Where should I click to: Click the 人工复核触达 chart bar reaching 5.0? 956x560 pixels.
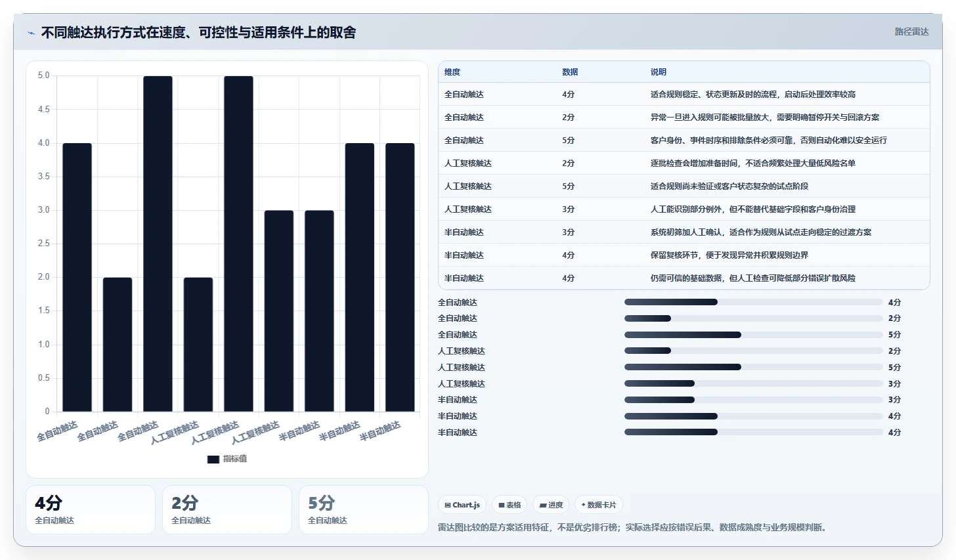click(x=238, y=244)
